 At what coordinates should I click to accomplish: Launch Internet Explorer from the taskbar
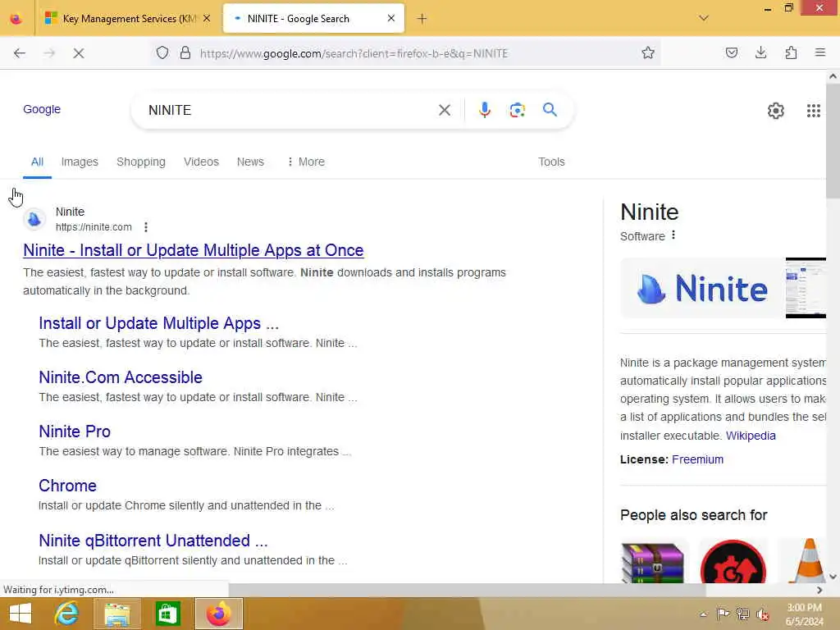click(66, 614)
